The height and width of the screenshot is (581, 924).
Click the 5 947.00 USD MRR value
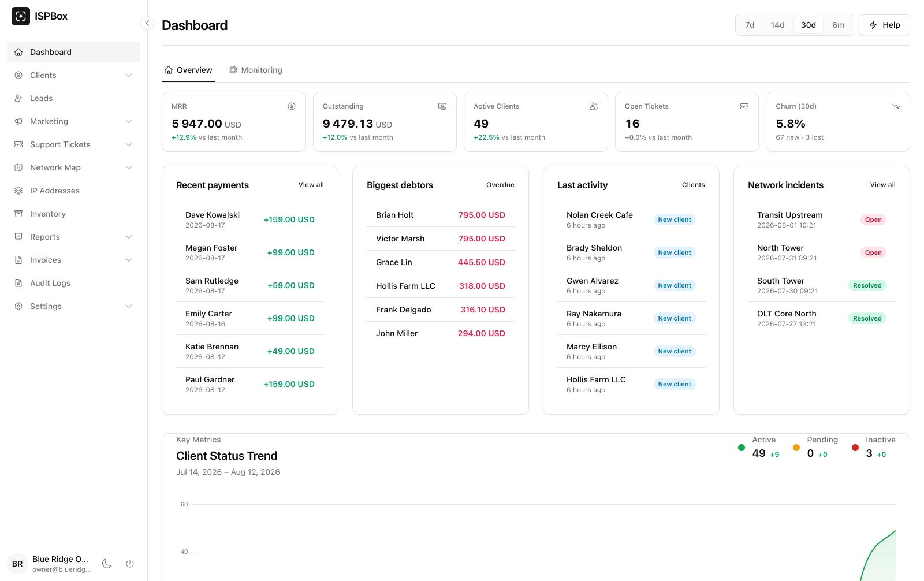[206, 124]
